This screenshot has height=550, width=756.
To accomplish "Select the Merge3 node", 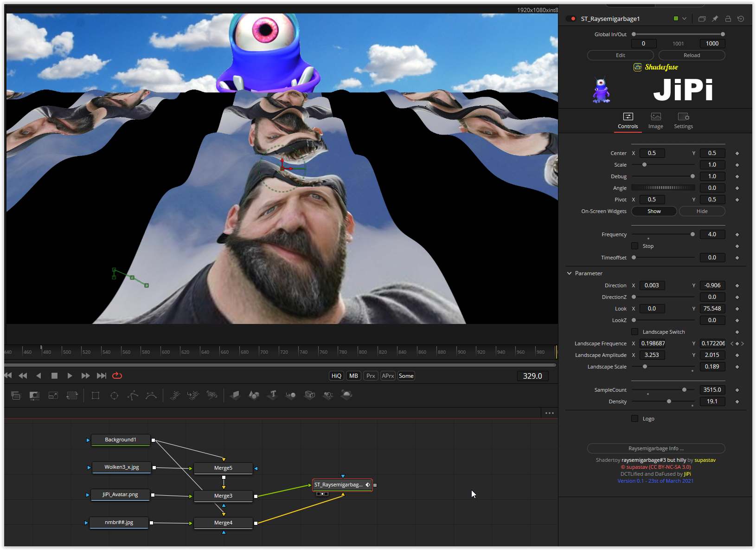I will tap(223, 496).
